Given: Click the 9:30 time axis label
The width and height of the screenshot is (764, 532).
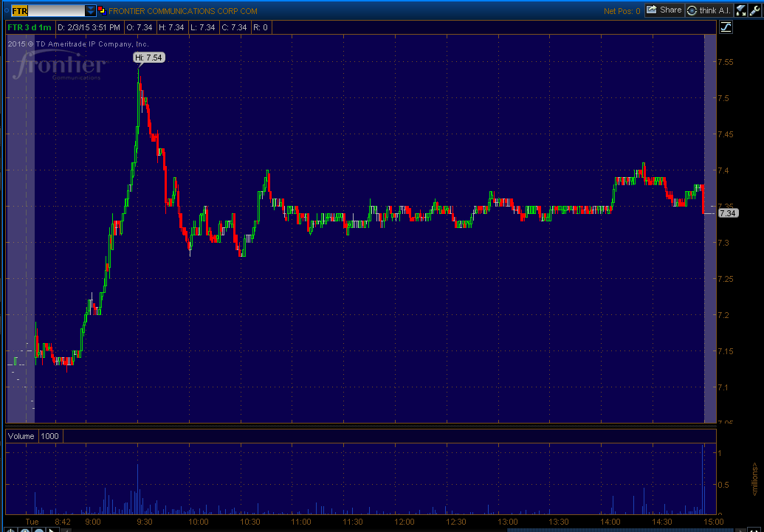Looking at the screenshot, I should (x=144, y=521).
